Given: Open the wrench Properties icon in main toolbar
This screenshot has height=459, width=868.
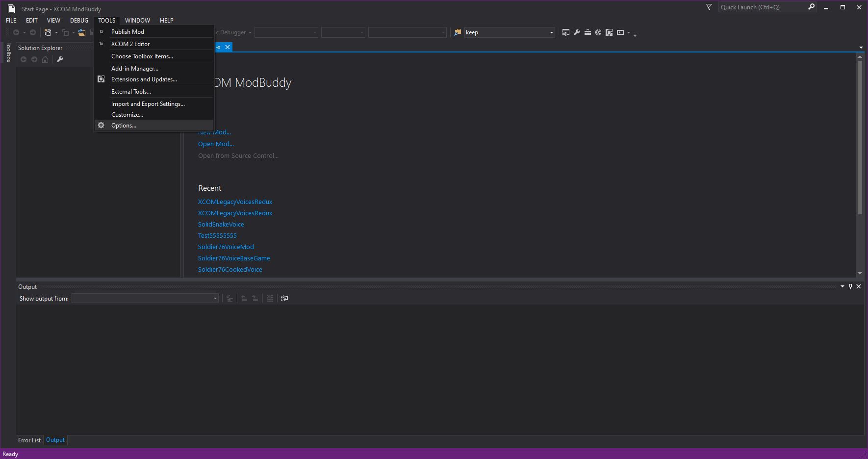Looking at the screenshot, I should click(x=577, y=32).
